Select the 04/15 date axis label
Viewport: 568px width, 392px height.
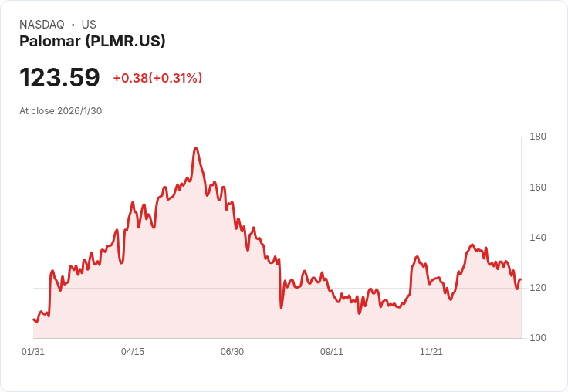tap(133, 351)
